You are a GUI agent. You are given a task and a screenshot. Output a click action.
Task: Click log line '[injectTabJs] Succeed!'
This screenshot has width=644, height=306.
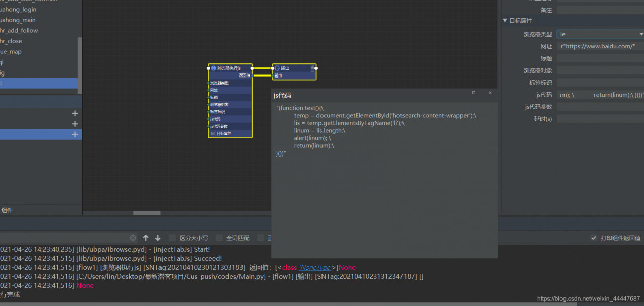tap(111, 258)
